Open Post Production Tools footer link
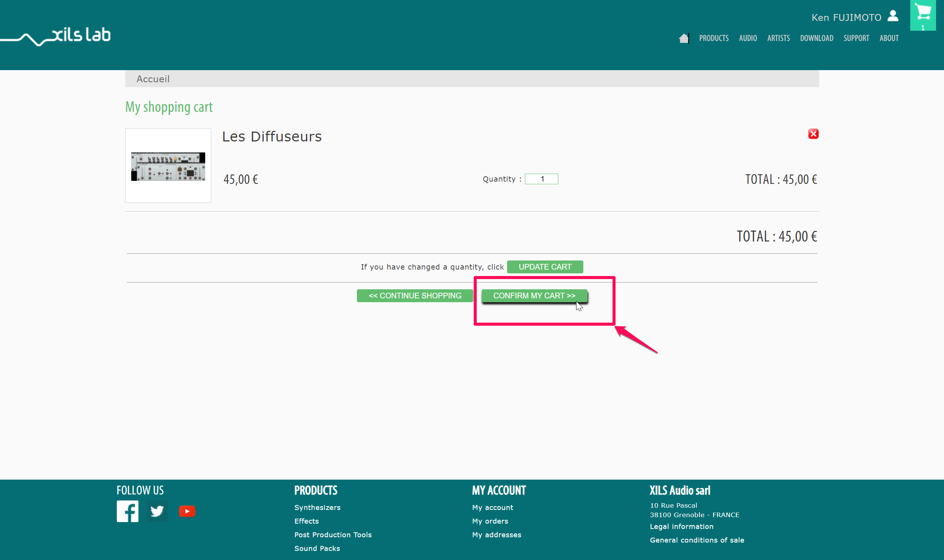Screen dimensions: 944x560 (333, 535)
